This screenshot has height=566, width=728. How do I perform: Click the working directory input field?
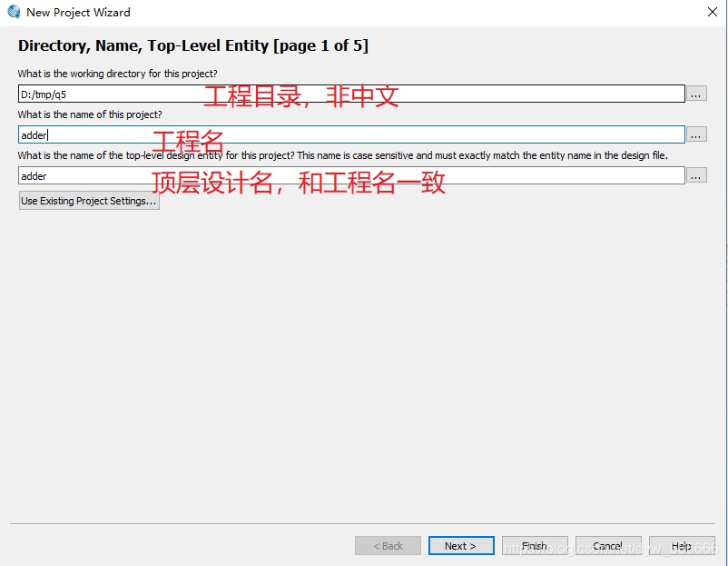point(351,94)
